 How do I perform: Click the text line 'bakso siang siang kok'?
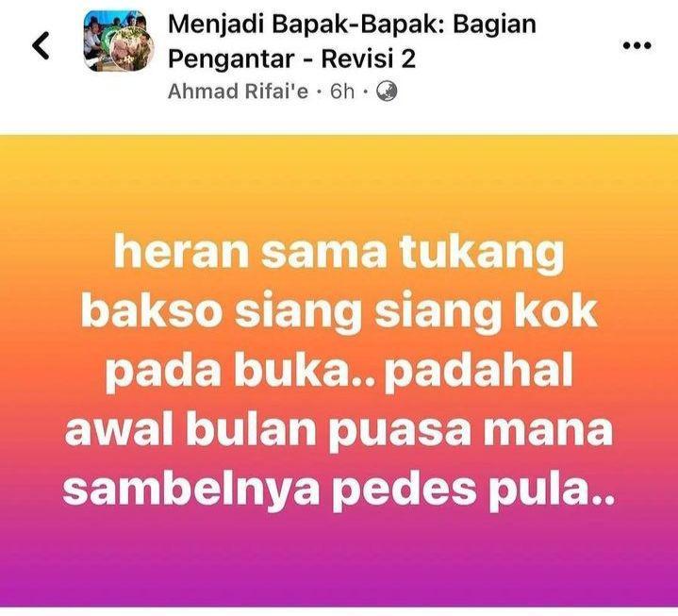pos(339,312)
